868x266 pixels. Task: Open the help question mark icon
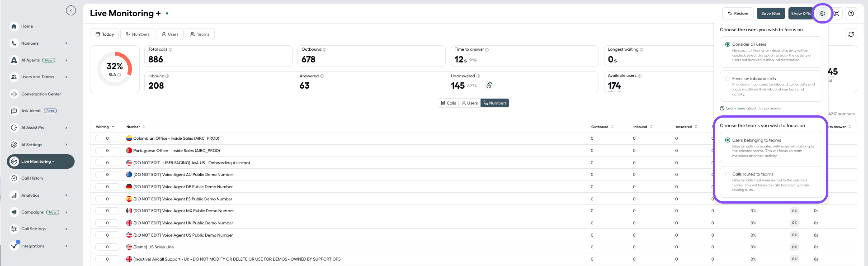pos(851,14)
